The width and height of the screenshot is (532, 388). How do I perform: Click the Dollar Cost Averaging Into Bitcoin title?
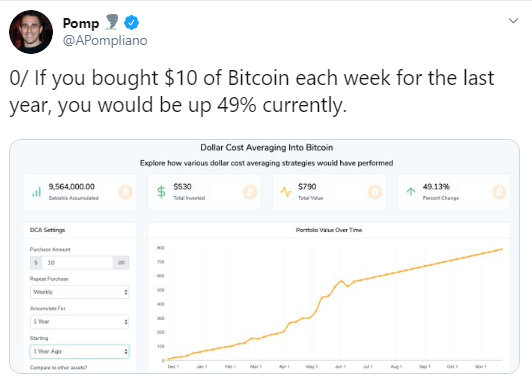(x=266, y=148)
